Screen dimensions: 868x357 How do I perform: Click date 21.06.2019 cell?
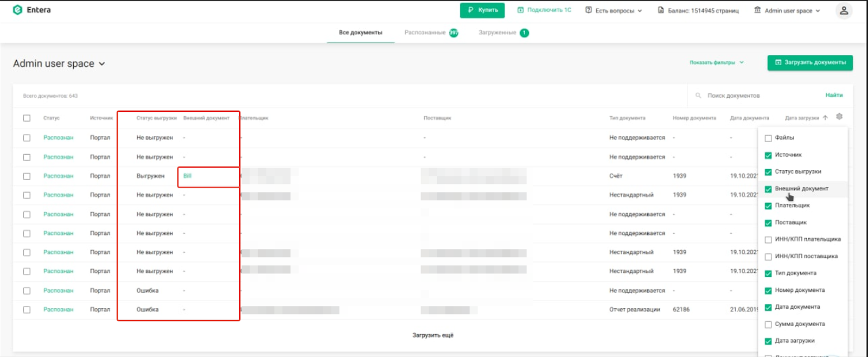point(744,309)
